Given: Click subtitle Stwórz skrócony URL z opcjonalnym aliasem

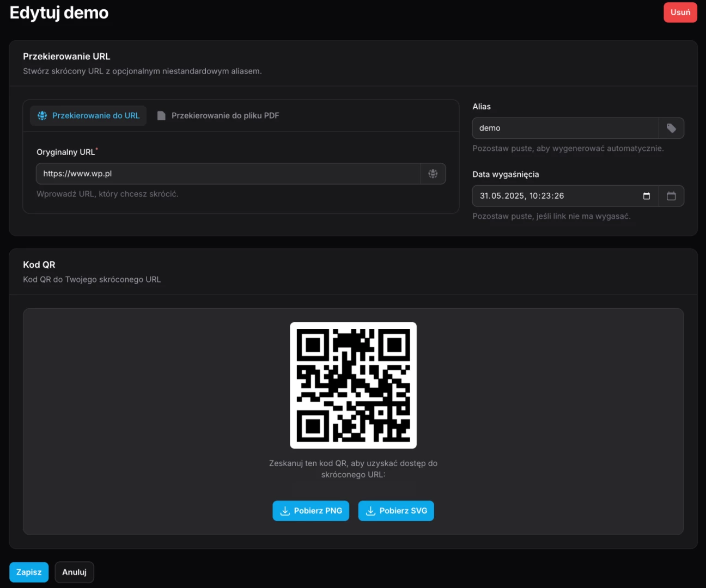Looking at the screenshot, I should (142, 71).
